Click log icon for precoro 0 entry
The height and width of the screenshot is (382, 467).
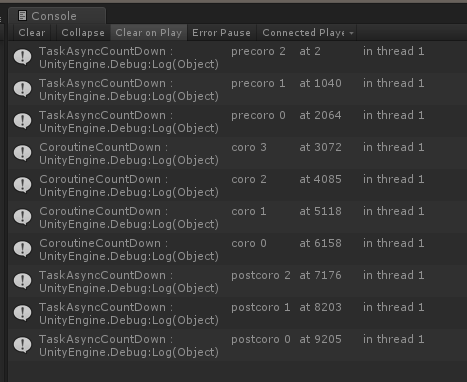(23, 121)
